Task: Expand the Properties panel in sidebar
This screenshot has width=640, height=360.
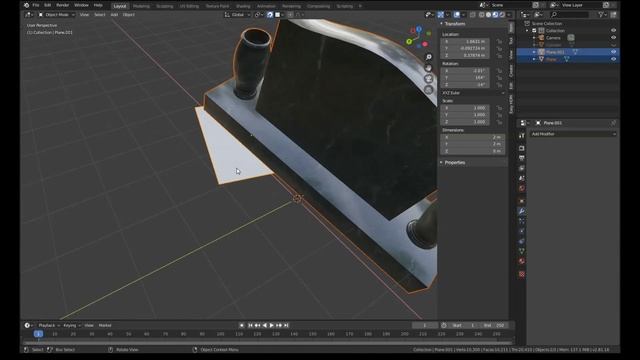Action: tap(454, 162)
